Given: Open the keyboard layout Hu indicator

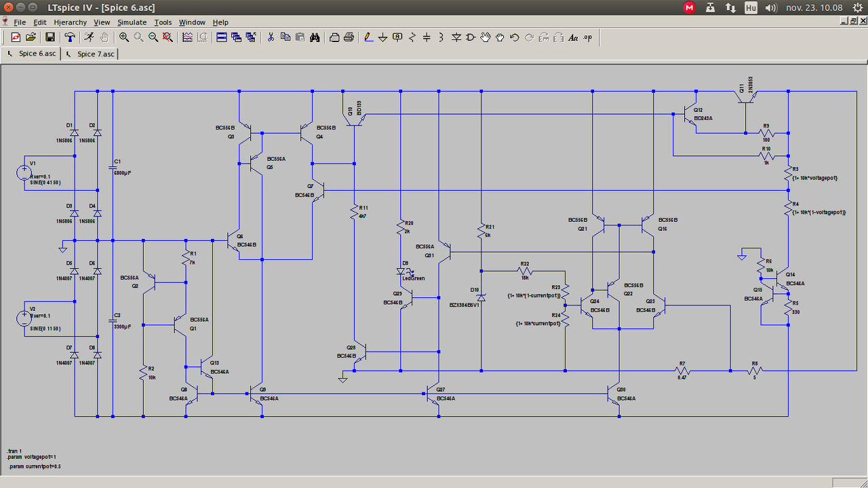Looking at the screenshot, I should 751,7.
